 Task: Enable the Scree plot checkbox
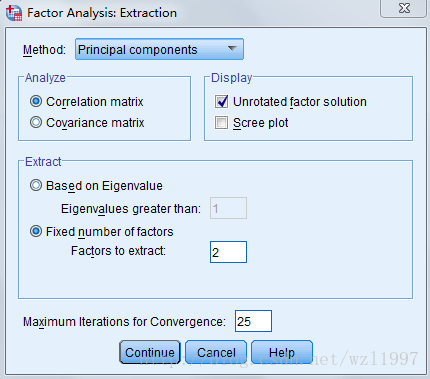click(x=222, y=122)
